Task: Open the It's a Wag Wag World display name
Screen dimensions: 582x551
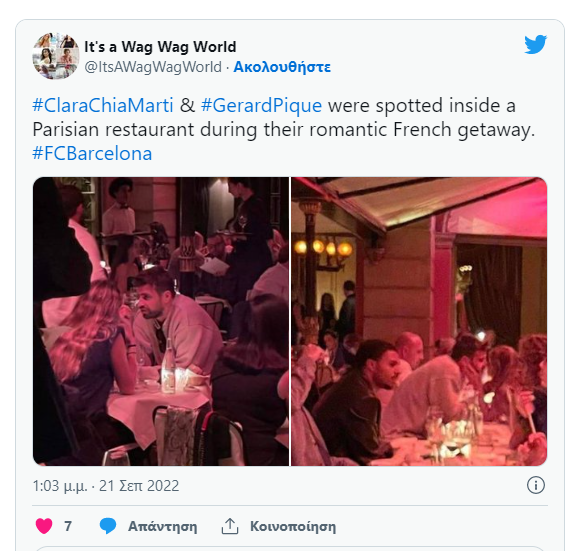Action: (160, 47)
